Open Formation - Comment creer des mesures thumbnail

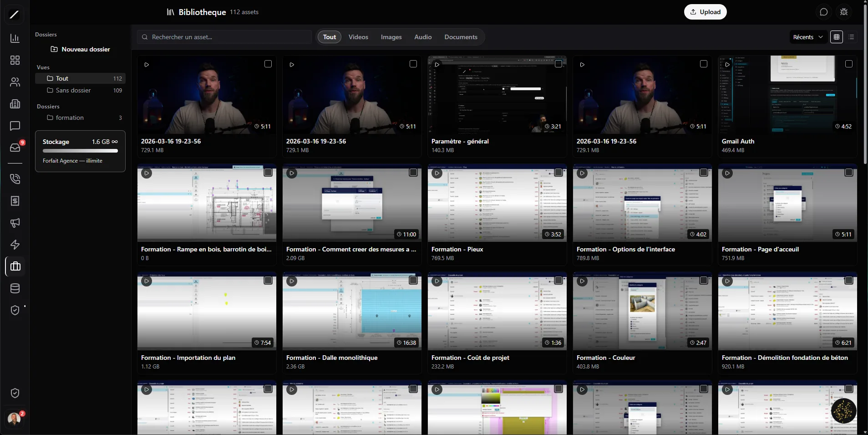pos(352,203)
